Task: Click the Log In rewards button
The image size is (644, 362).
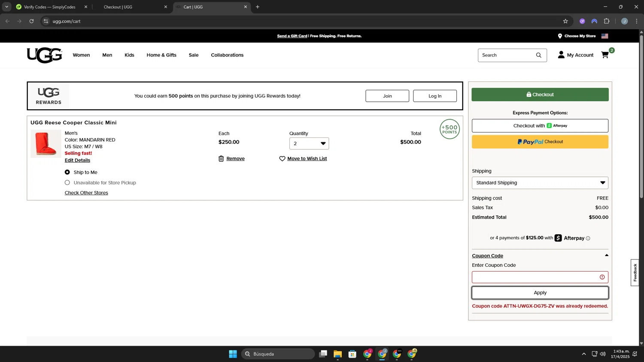Action: click(435, 96)
